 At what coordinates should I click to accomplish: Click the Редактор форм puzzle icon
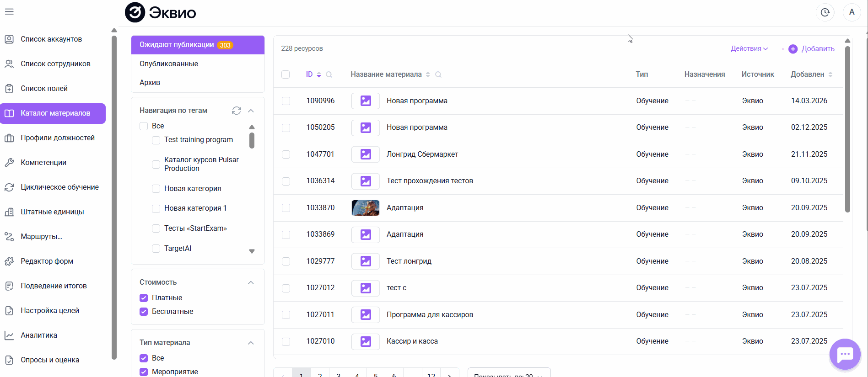(9, 261)
